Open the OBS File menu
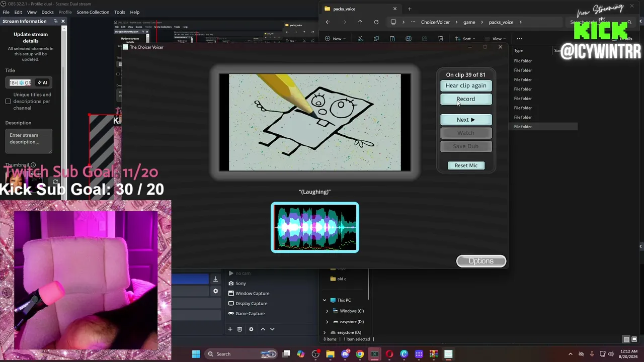This screenshot has height=362, width=644. (6, 12)
